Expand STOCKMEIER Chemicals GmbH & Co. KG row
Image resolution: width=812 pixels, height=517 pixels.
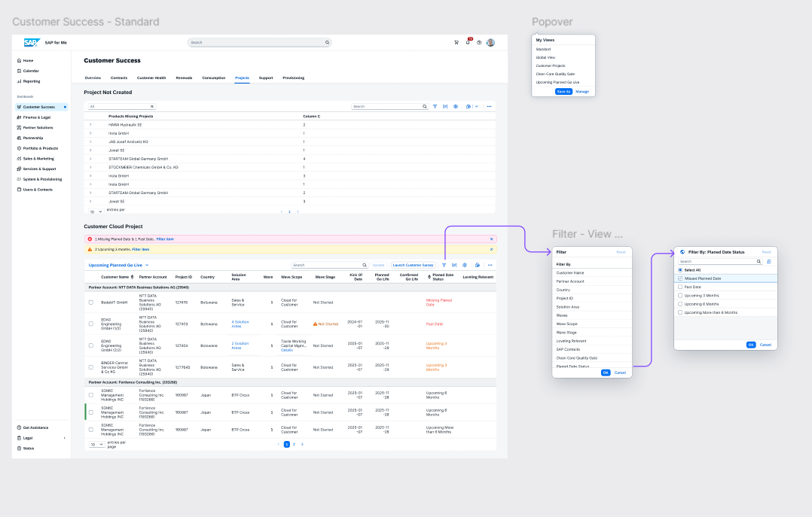90,167
